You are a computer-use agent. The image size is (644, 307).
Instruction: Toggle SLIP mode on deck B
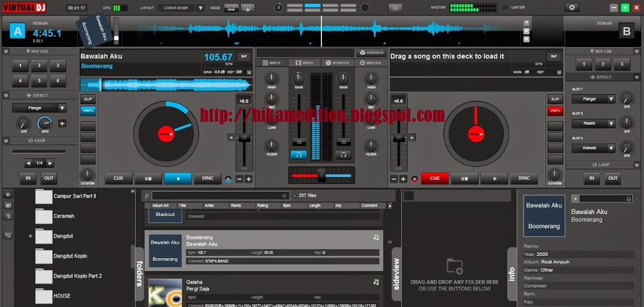[555, 99]
